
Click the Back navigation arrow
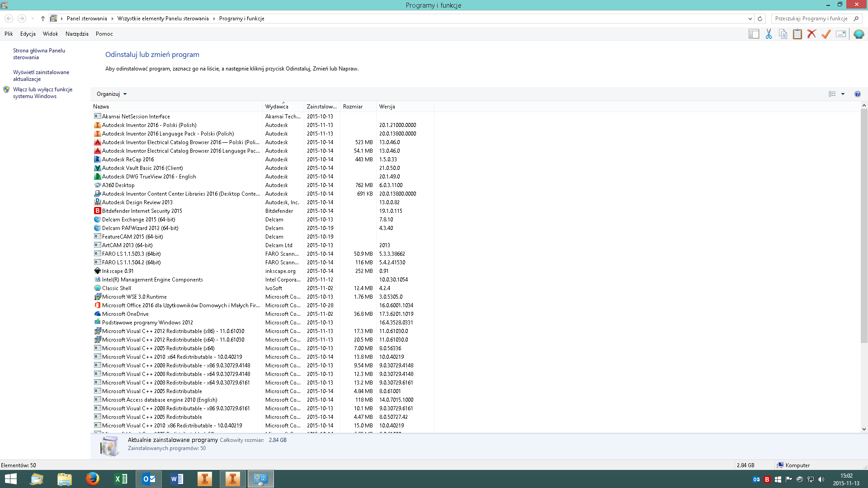tap(9, 19)
